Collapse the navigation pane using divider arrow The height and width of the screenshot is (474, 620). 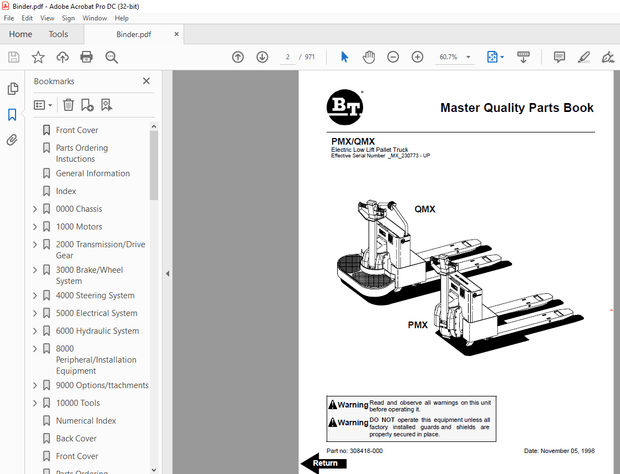pos(167,273)
